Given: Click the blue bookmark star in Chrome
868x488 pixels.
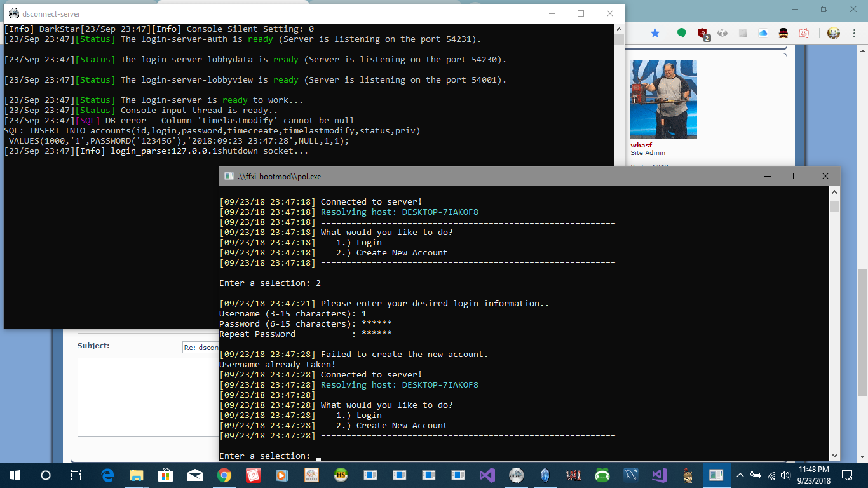Looking at the screenshot, I should [655, 33].
